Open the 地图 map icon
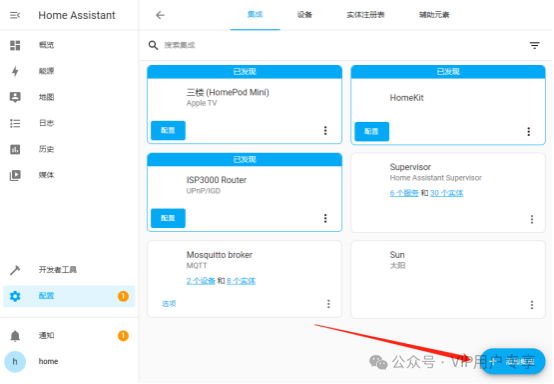554x384 pixels. [x=15, y=97]
